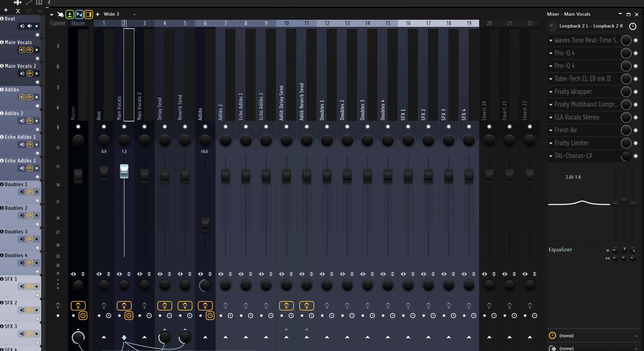Click the Master volume fader handle
644x351 pixels.
tap(78, 176)
